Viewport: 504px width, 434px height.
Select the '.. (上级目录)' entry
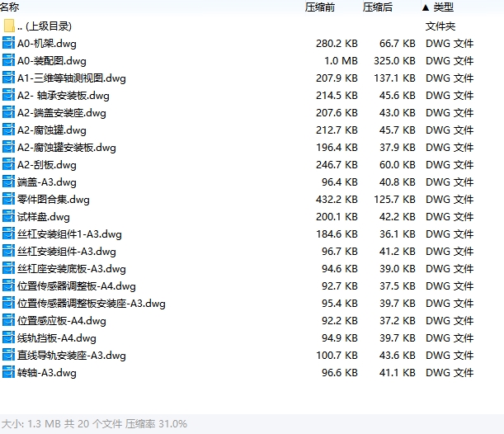click(x=45, y=26)
